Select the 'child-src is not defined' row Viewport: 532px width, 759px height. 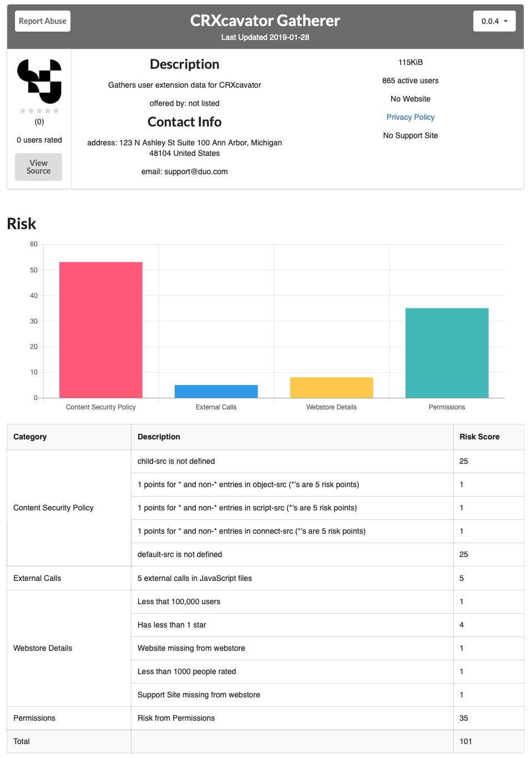click(176, 461)
